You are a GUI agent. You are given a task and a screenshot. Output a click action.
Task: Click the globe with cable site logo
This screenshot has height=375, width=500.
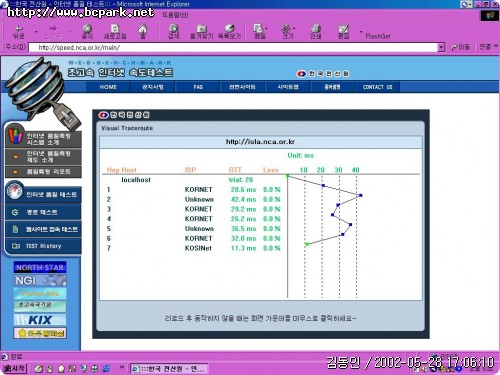[42, 93]
